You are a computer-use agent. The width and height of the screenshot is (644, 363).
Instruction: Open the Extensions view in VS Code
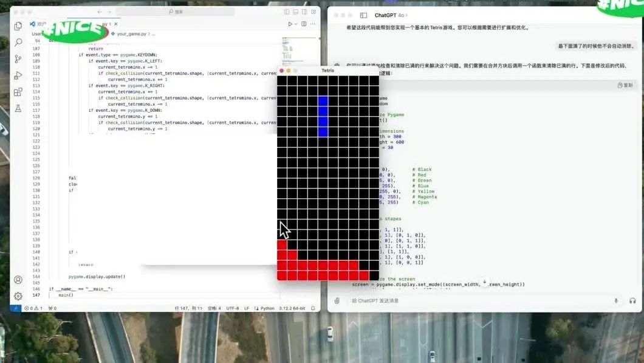[18, 92]
